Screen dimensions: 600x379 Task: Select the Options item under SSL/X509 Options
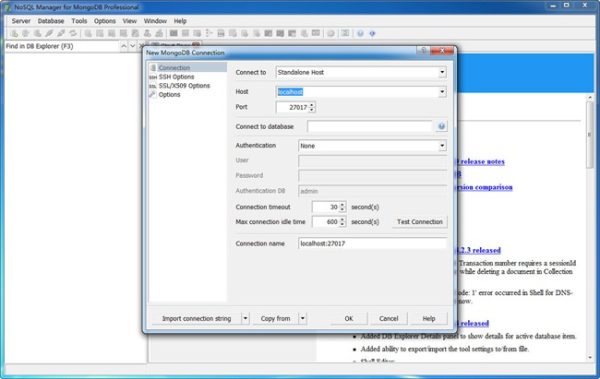pos(169,95)
